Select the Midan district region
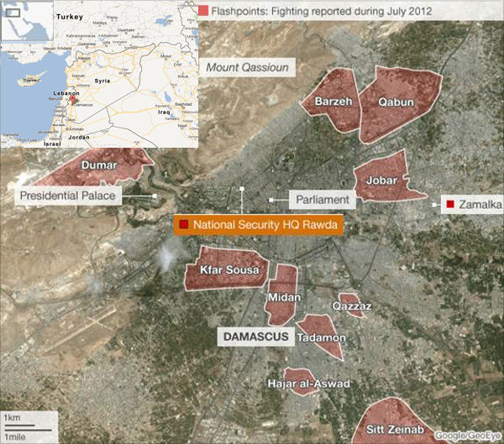504x444 pixels. click(x=281, y=295)
